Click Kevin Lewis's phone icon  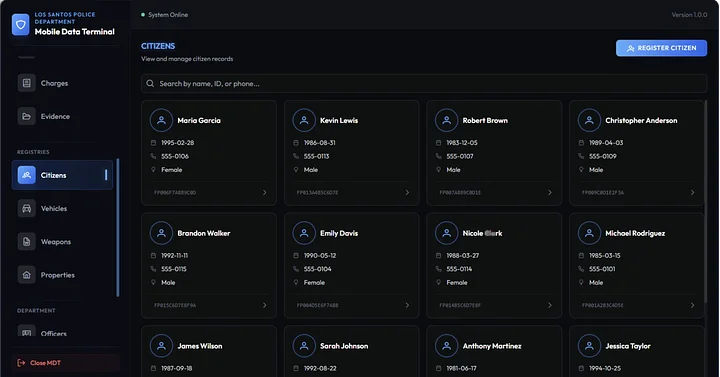(296, 156)
